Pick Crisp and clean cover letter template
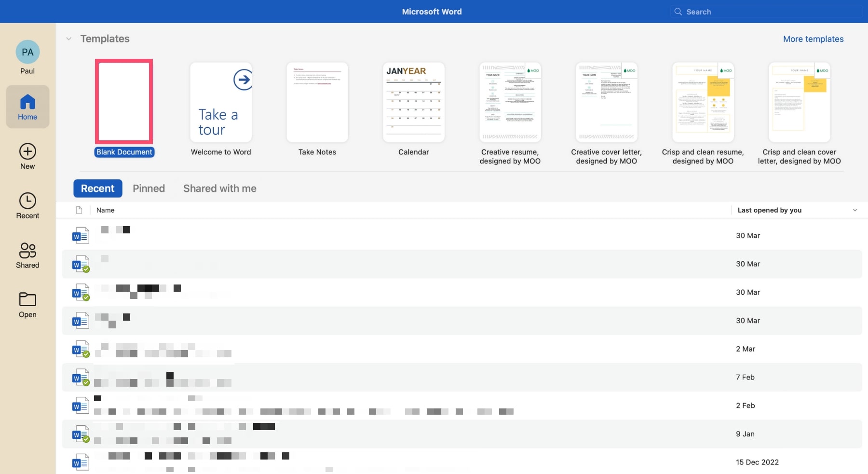 800,102
